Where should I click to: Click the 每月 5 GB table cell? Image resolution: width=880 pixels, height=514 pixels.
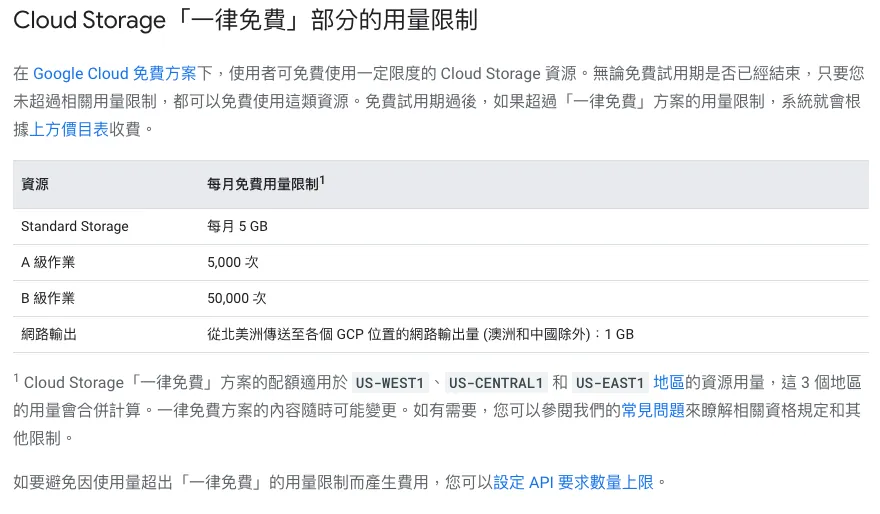237,226
